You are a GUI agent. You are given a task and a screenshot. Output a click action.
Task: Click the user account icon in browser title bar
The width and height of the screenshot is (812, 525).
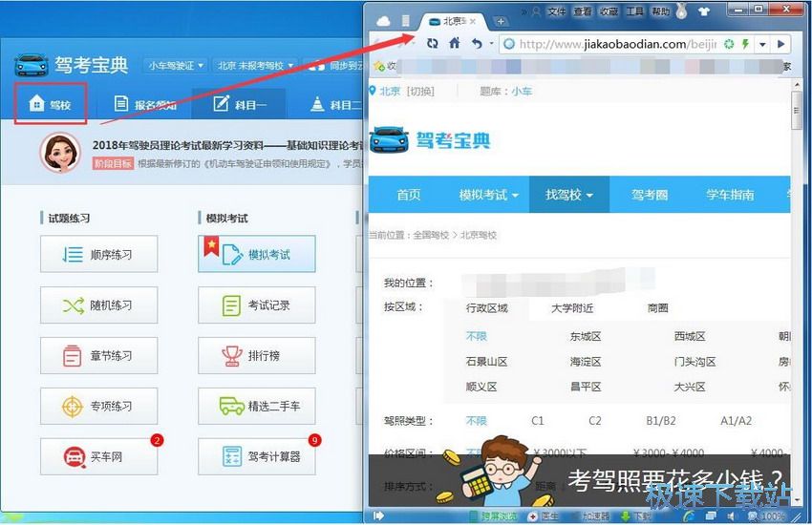(x=537, y=10)
